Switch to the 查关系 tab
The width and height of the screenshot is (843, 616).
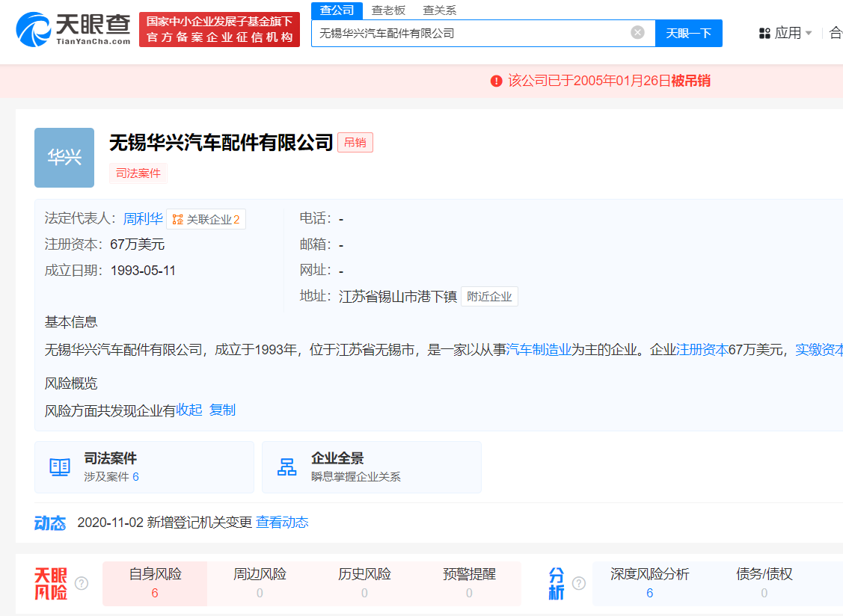coord(439,10)
